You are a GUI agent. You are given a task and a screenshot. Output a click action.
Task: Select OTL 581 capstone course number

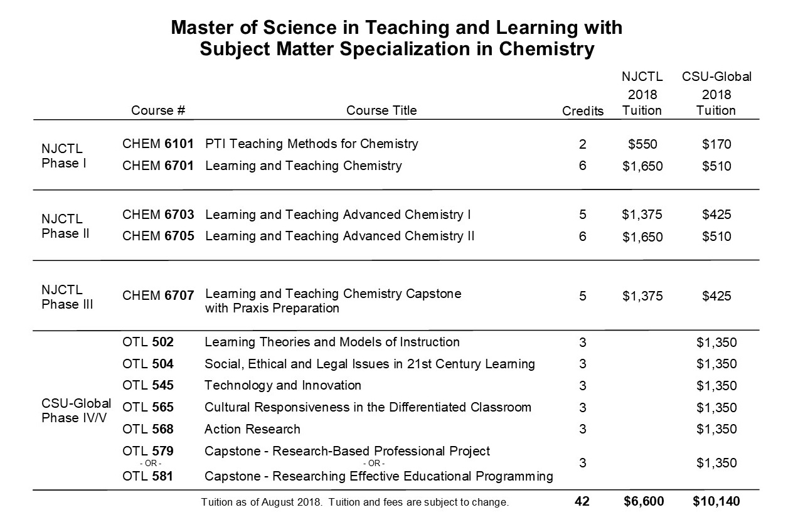point(148,476)
